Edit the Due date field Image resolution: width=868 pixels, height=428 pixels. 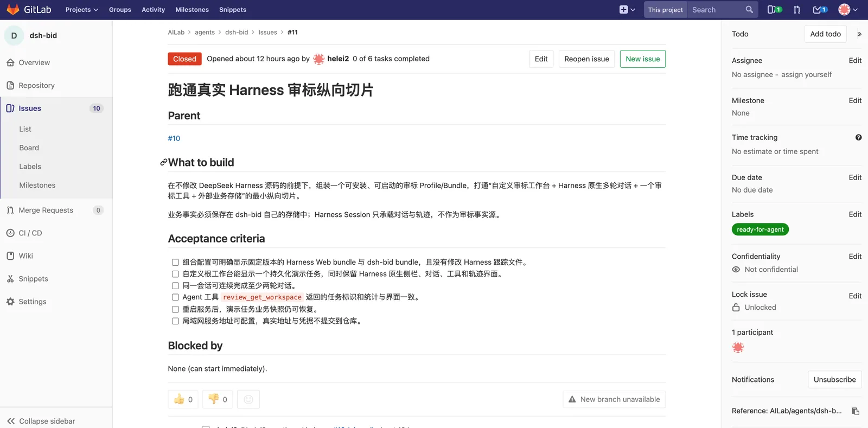pos(855,177)
